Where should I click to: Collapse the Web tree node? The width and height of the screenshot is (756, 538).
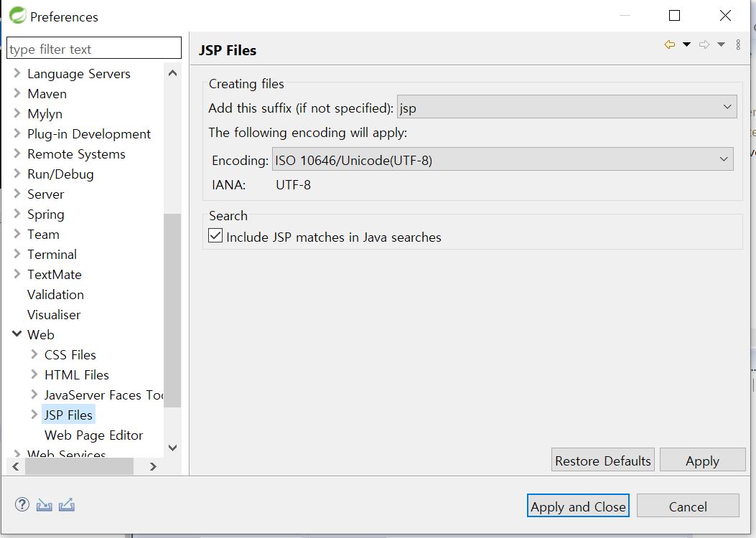pyautogui.click(x=17, y=334)
